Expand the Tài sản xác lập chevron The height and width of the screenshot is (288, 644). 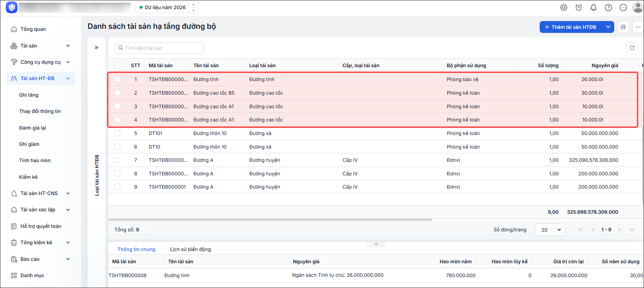click(x=68, y=210)
